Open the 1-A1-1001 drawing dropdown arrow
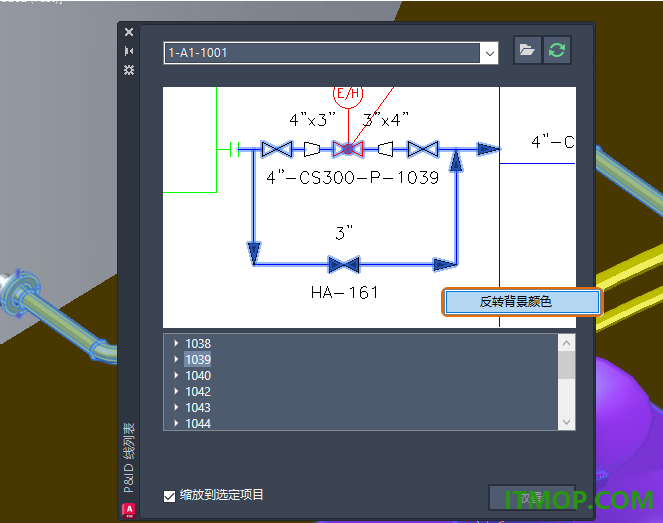Screen dimensions: 663x523 pos(490,53)
